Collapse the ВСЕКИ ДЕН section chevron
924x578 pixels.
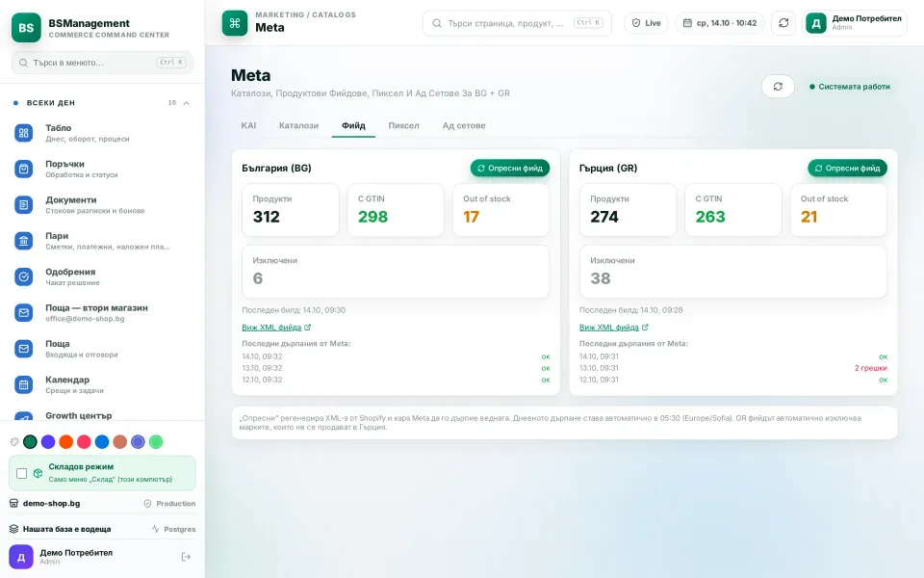[186, 103]
